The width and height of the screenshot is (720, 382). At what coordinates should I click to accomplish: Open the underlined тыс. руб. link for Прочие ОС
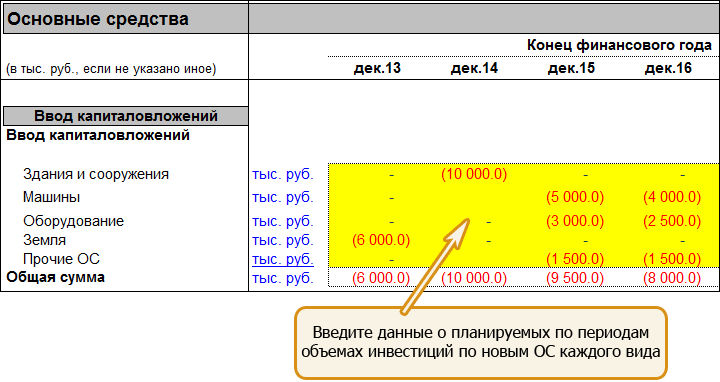pos(283,259)
